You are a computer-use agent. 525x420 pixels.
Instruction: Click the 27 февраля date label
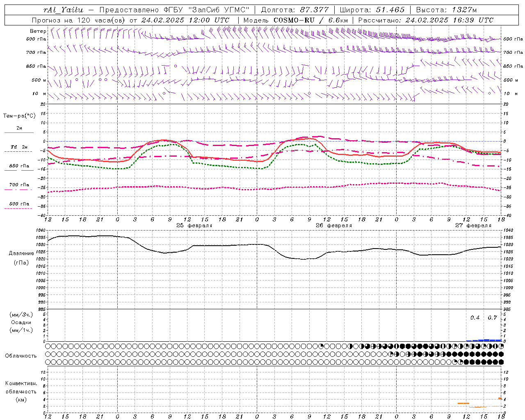pos(473,226)
